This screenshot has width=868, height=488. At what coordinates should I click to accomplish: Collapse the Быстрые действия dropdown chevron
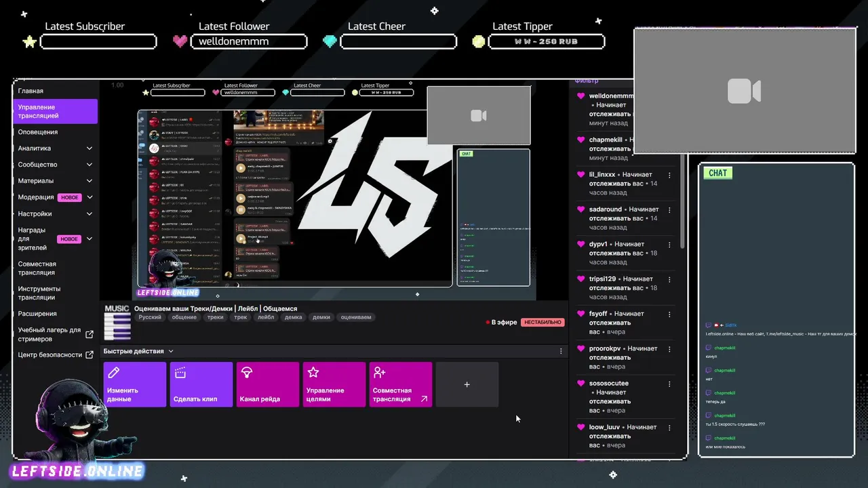click(171, 351)
